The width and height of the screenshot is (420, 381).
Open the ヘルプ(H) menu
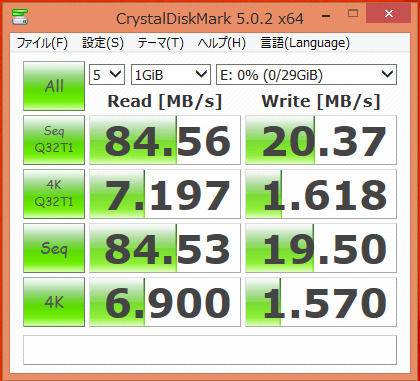coord(221,43)
